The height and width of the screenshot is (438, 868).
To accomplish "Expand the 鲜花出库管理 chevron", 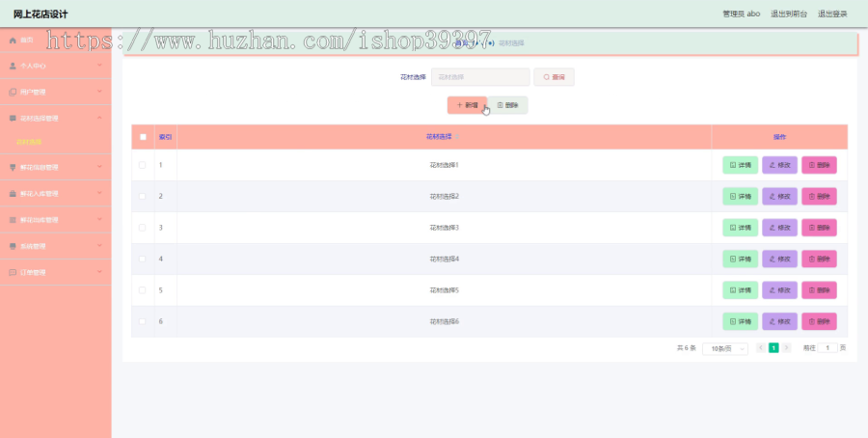I will point(99,219).
